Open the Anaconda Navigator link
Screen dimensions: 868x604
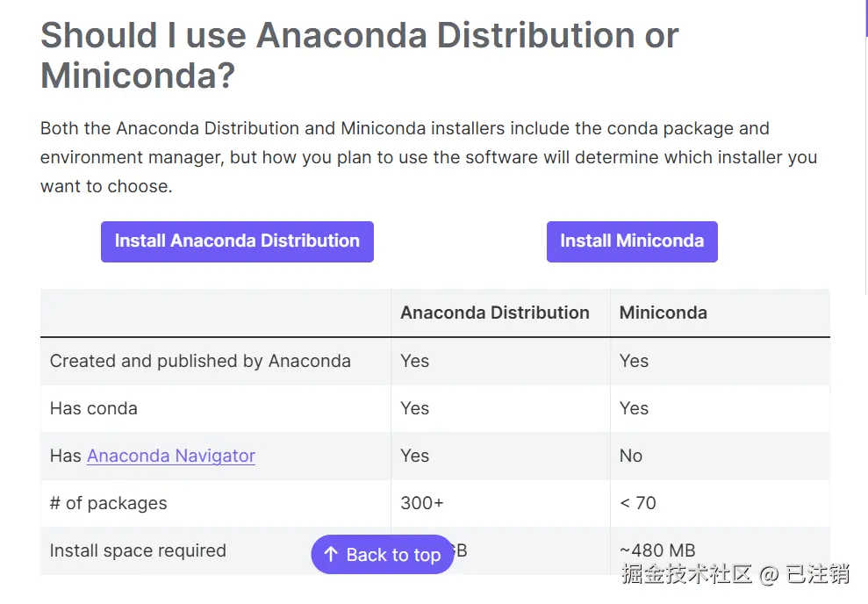pyautogui.click(x=171, y=456)
